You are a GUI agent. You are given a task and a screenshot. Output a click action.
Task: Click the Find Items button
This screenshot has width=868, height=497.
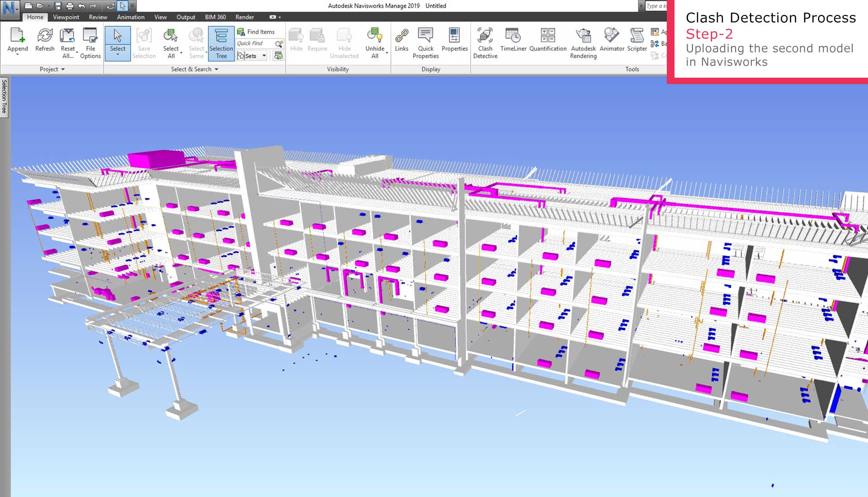256,32
